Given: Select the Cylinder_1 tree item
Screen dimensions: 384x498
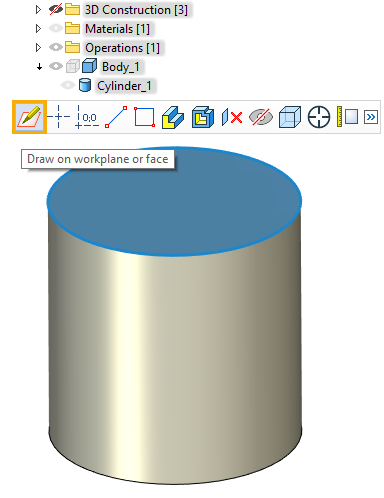Looking at the screenshot, I should pos(124,86).
